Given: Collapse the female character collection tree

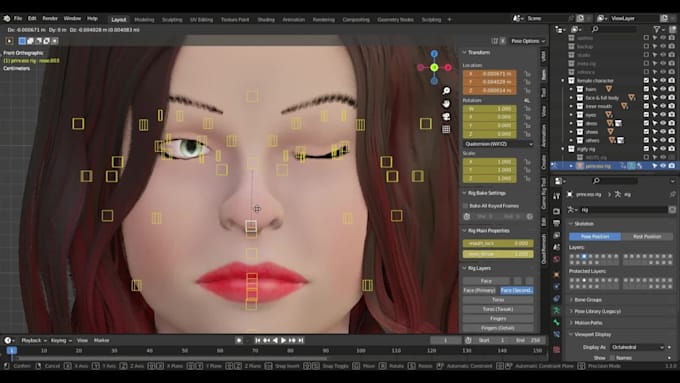Looking at the screenshot, I should (562, 81).
